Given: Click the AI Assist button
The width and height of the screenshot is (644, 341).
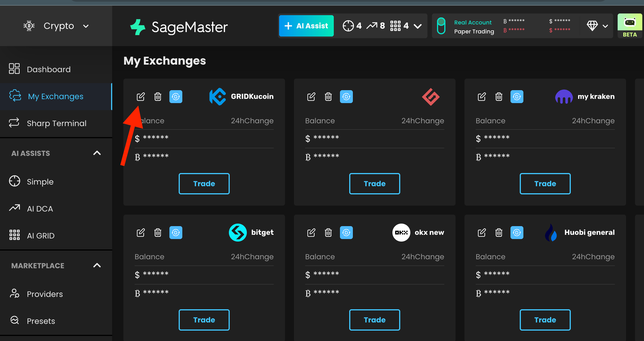Looking at the screenshot, I should click(306, 26).
